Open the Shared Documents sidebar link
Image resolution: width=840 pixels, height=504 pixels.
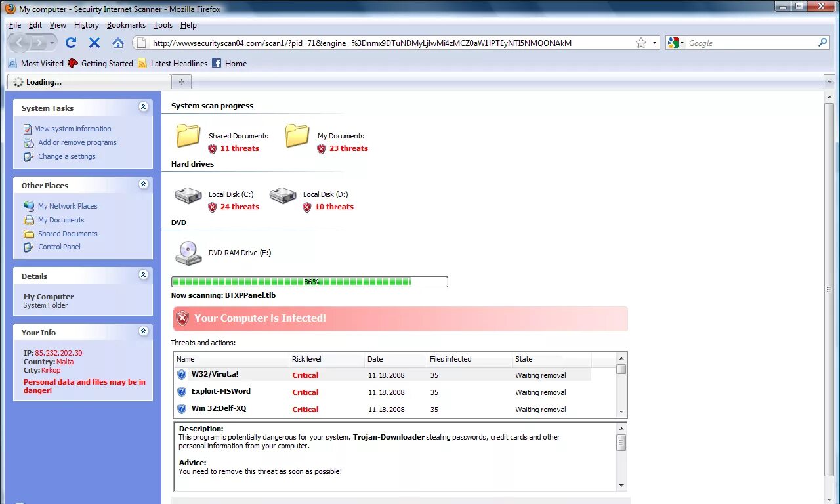pyautogui.click(x=68, y=234)
